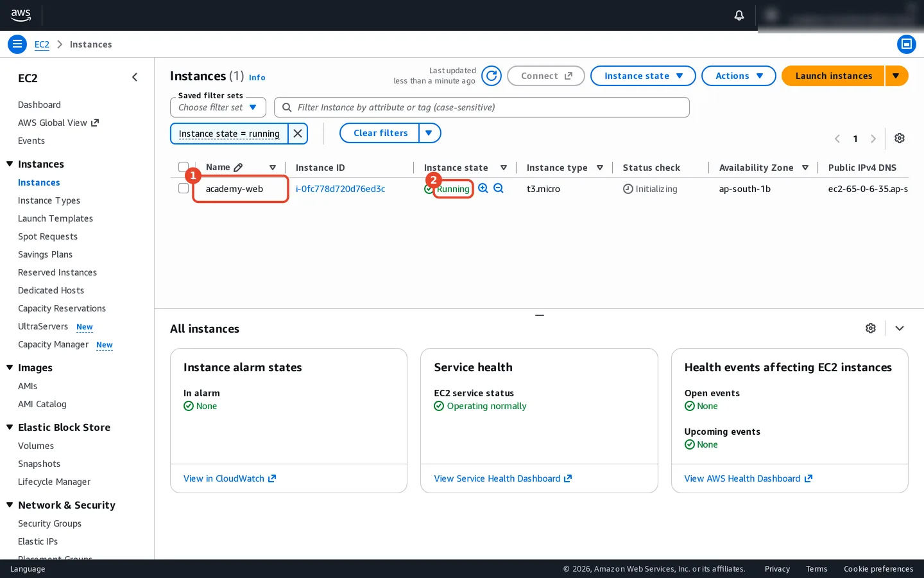The image size is (924, 578).
Task: Open the Launch instances split arrow
Action: 896,76
